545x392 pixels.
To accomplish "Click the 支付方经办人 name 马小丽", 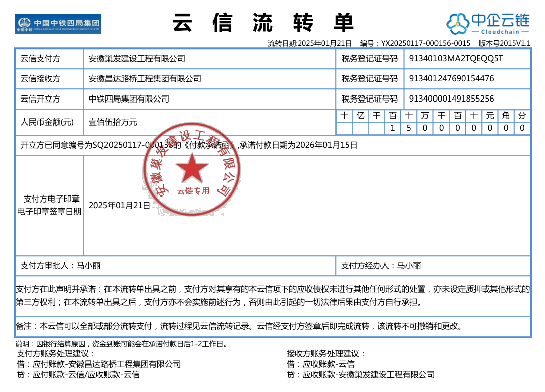I will click(x=409, y=266).
